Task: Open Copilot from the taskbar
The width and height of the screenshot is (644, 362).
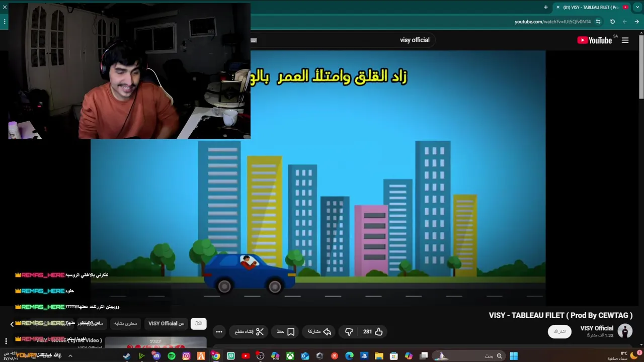Action: [409, 356]
